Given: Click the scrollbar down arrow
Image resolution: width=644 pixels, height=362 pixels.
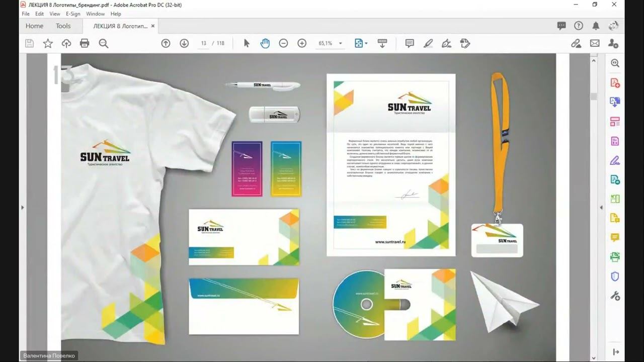Looking at the screenshot, I should tap(594, 357).
